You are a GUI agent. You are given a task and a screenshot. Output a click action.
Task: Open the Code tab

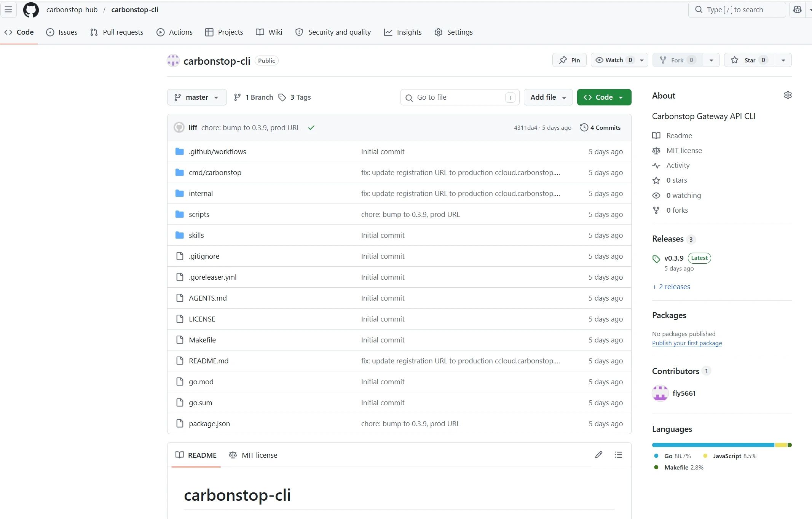coord(19,32)
